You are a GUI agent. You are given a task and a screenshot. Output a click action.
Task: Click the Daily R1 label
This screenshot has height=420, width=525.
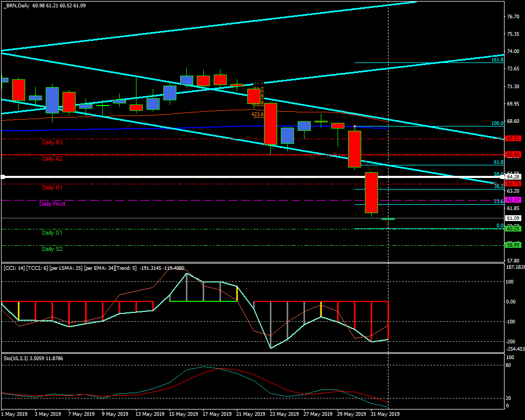pyautogui.click(x=52, y=187)
